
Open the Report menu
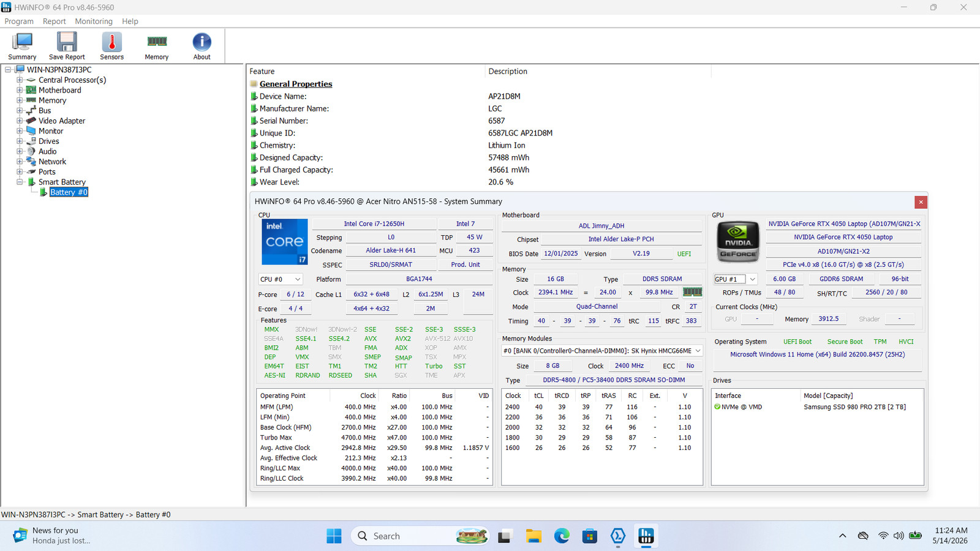tap(54, 21)
